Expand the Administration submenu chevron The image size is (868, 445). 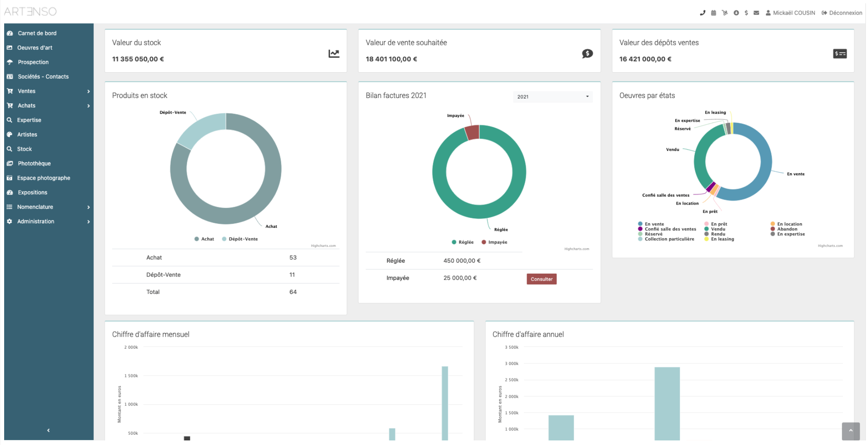tap(88, 222)
